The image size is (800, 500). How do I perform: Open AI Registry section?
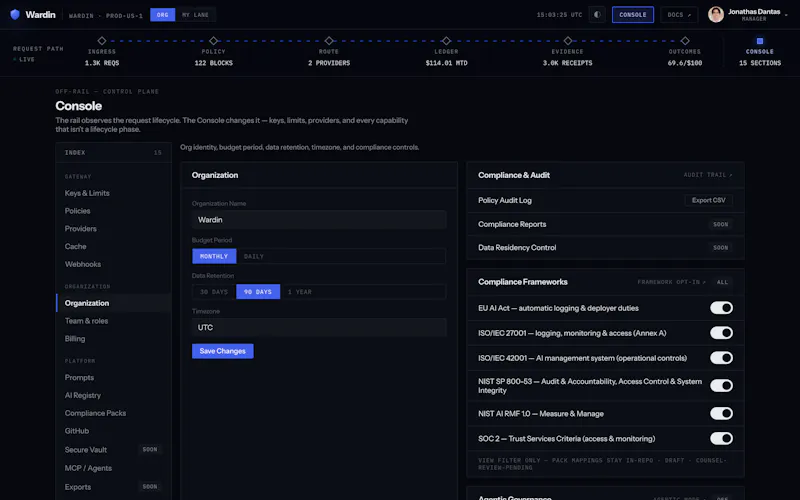coord(83,395)
